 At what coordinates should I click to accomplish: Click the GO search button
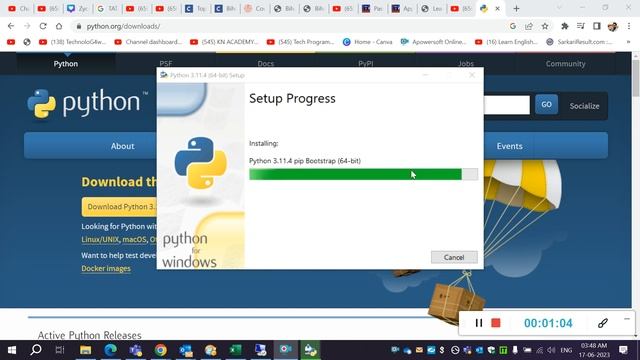[547, 104]
